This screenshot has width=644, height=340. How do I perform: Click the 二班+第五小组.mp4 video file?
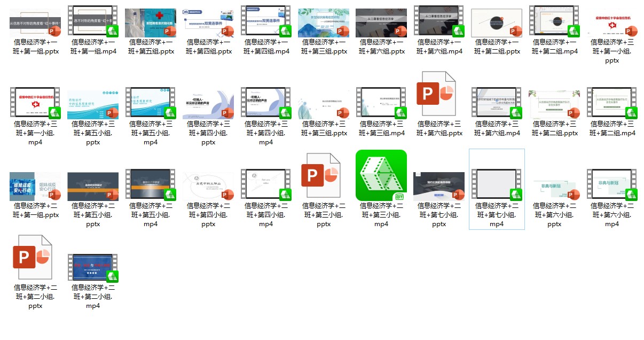coord(151,186)
